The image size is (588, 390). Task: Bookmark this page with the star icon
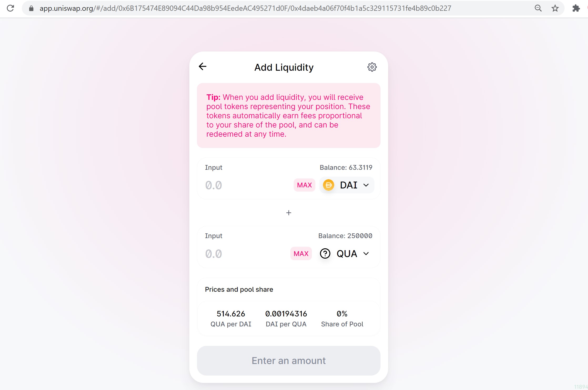(555, 8)
